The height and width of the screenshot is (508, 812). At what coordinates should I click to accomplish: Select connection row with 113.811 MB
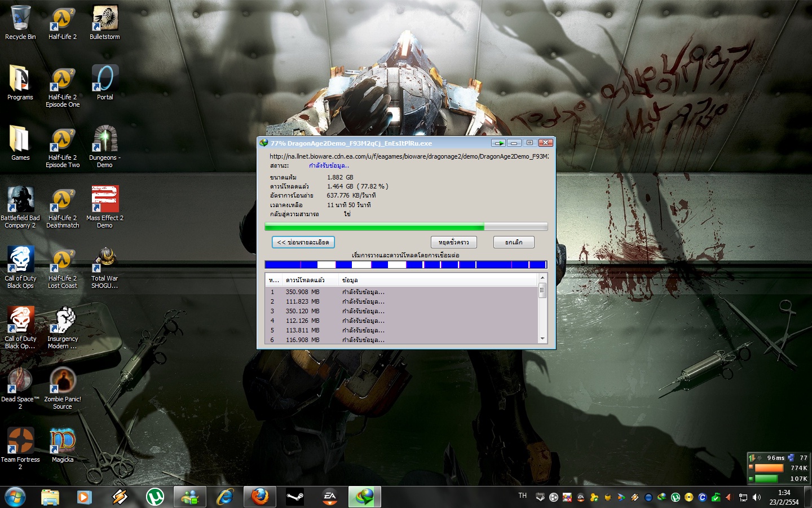[401, 330]
